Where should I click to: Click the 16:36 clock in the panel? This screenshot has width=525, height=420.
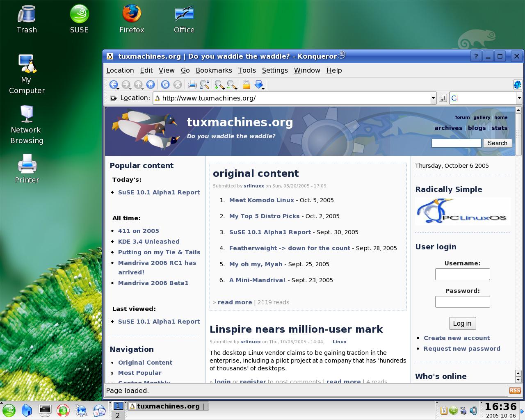click(500, 406)
